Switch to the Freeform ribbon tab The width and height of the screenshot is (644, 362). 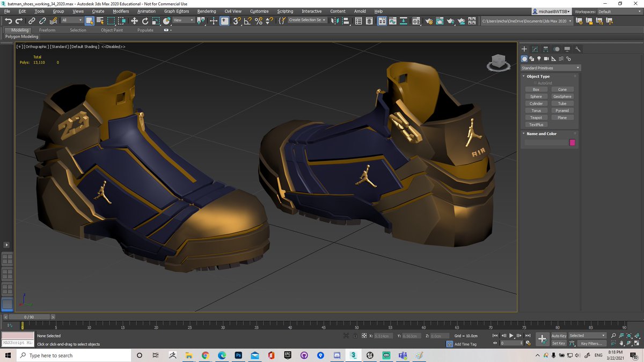[x=47, y=30]
